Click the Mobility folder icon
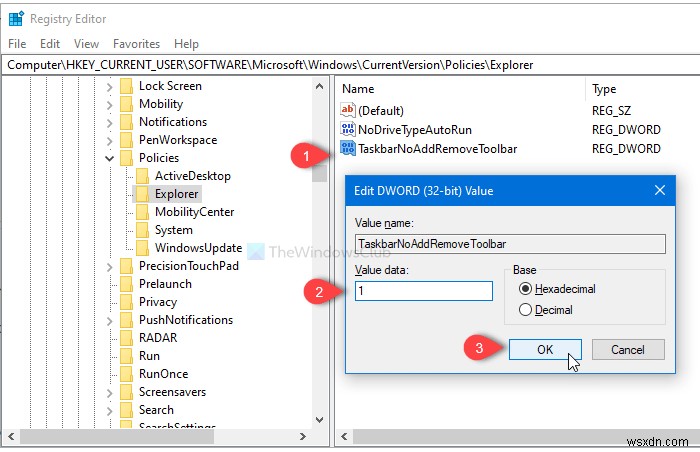 click(127, 104)
